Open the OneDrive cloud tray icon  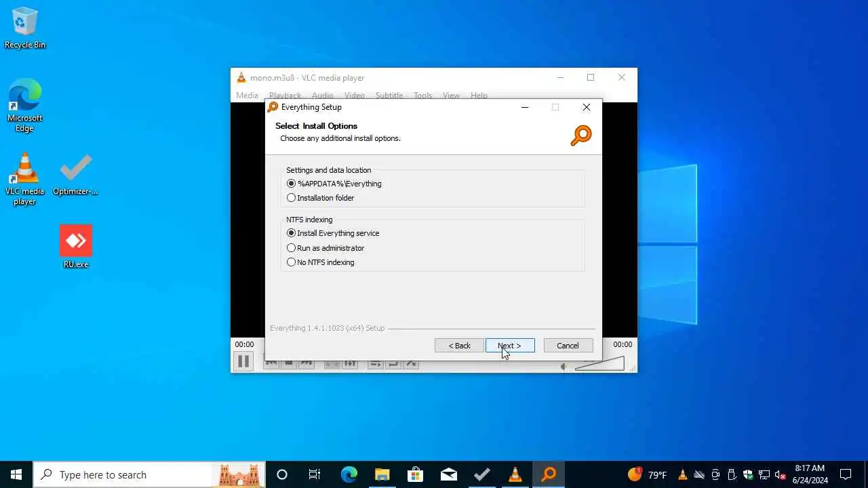(699, 474)
